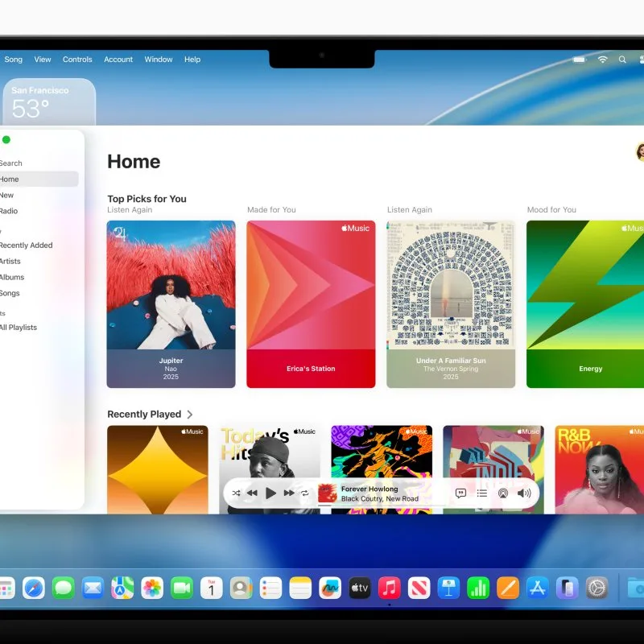The height and width of the screenshot is (644, 644).
Task: Toggle repeat mode in the player bar
Action: 305,493
